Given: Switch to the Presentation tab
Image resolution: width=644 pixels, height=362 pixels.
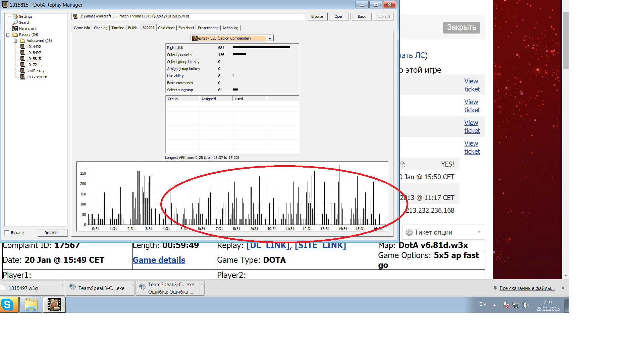Looking at the screenshot, I should click(208, 28).
